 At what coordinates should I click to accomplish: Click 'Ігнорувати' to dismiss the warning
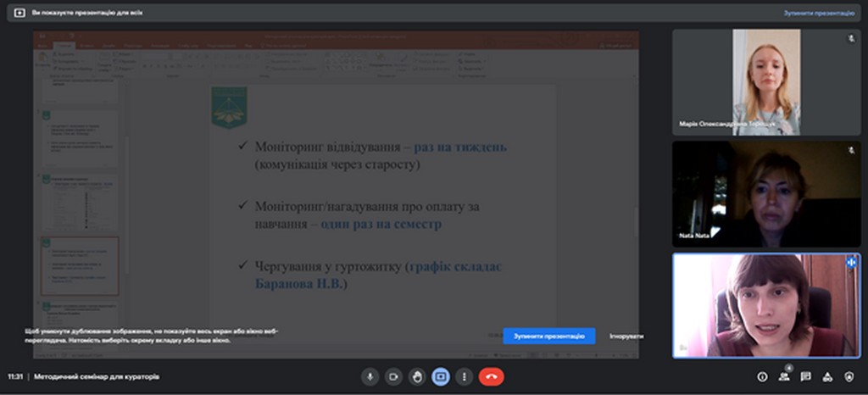(626, 336)
